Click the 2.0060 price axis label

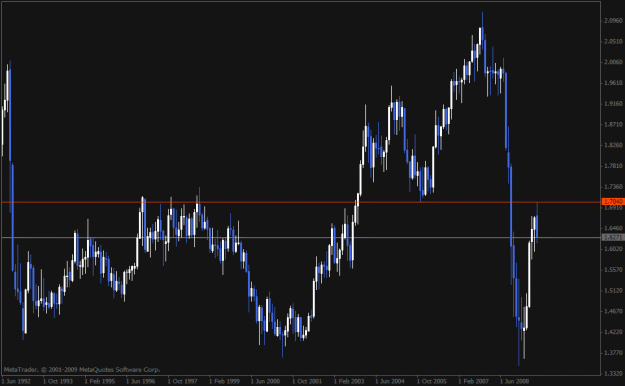coord(613,62)
